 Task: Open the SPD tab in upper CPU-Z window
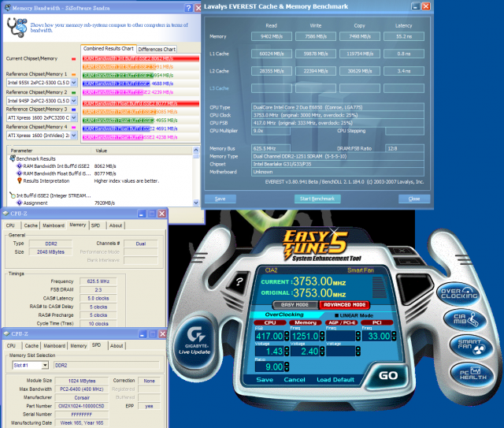click(x=95, y=225)
